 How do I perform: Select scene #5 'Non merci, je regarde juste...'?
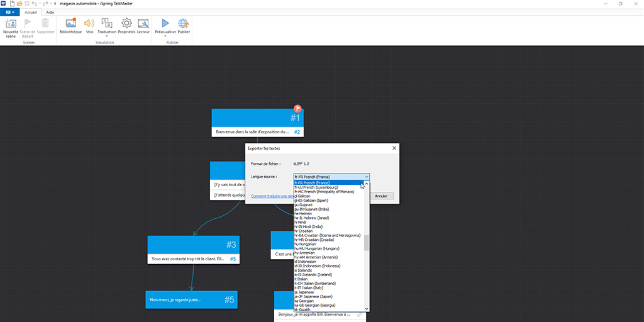191,300
